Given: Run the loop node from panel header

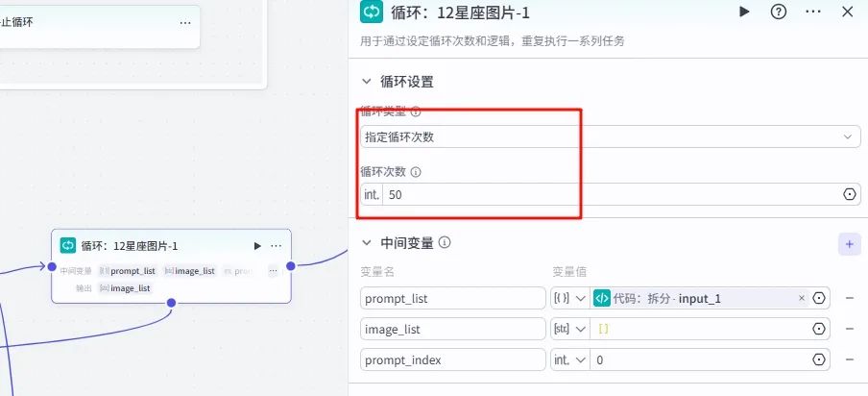Looking at the screenshot, I should coord(744,12).
